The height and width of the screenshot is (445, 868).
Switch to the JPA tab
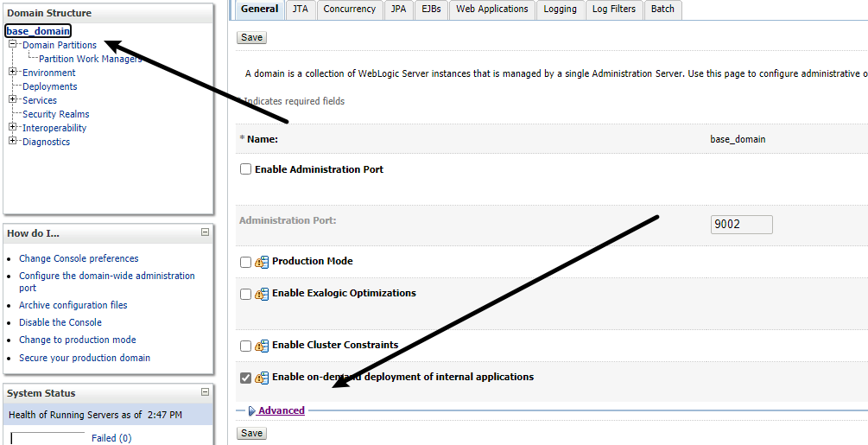398,10
